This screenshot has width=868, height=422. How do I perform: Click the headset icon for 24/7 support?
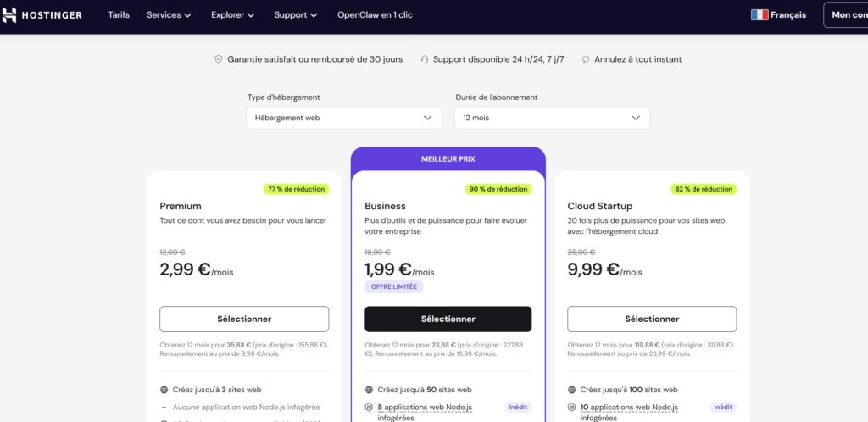[x=424, y=59]
